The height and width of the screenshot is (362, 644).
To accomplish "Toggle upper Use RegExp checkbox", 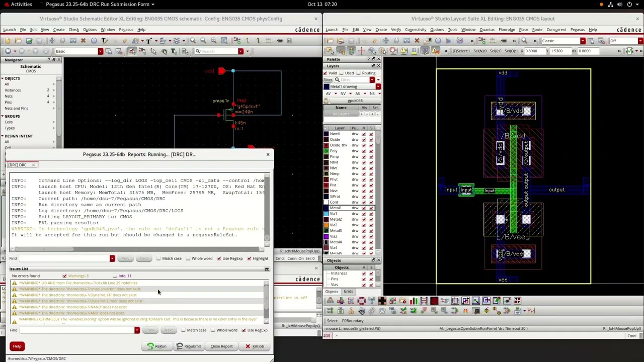I will 219,258.
